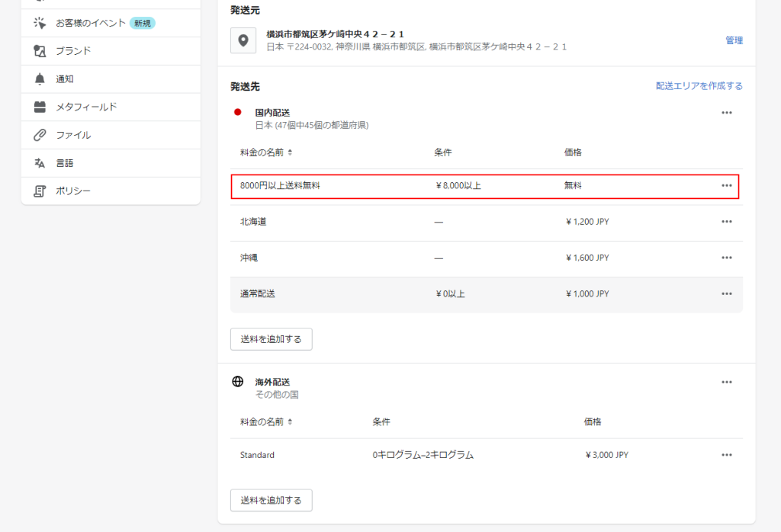Click the 0キログラム–2キログラム condition
This screenshot has height=532, width=781.
(423, 455)
